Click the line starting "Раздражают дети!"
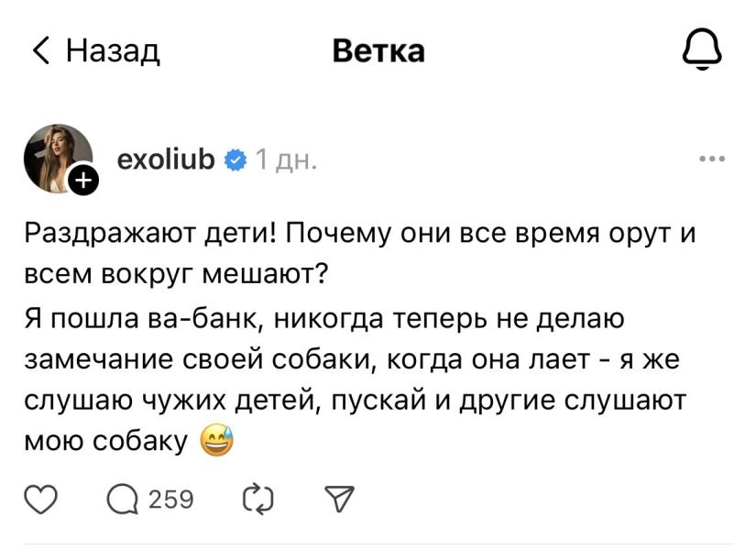 pyautogui.click(x=360, y=233)
